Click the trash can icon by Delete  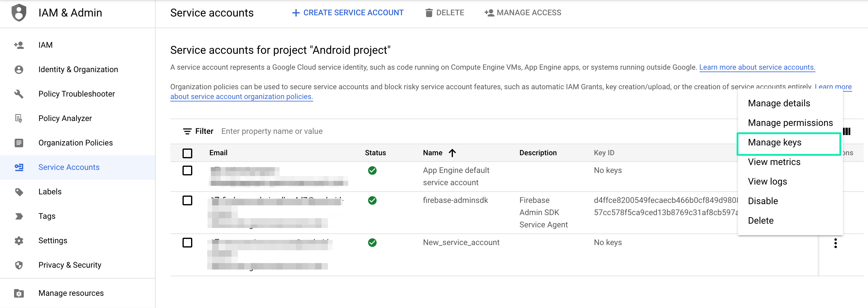[429, 13]
